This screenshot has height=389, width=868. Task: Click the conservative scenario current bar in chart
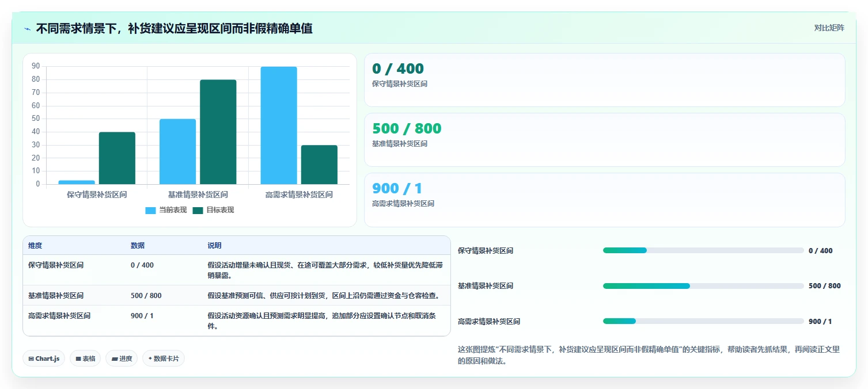[77, 182]
